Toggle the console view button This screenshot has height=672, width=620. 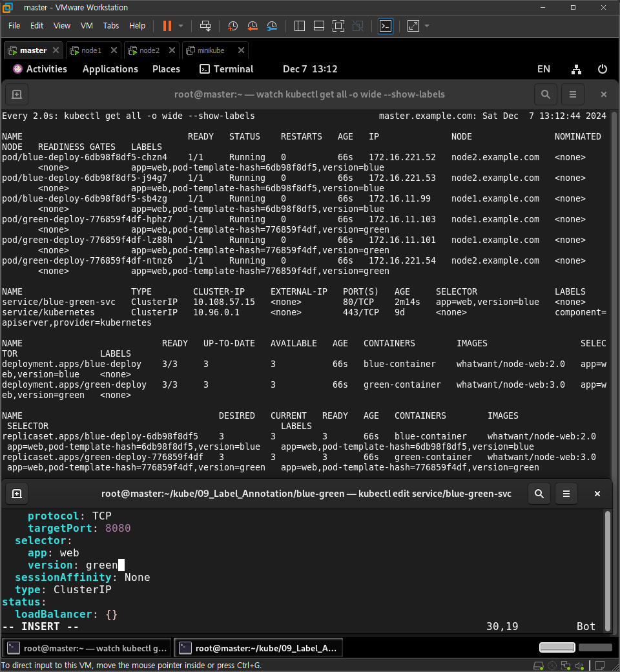pyautogui.click(x=385, y=26)
